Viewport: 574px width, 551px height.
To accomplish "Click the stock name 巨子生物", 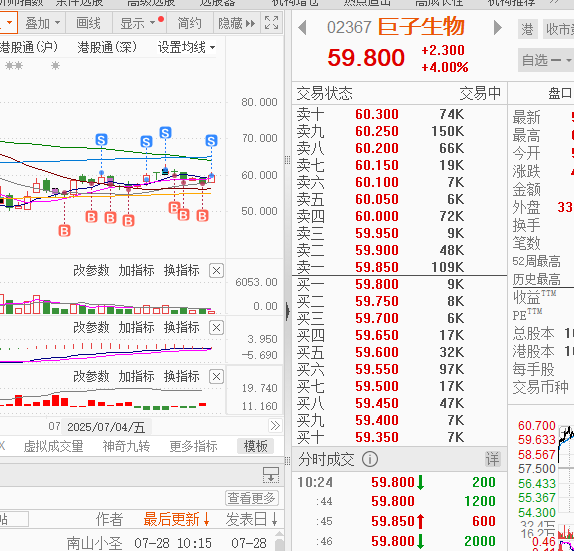I will [421, 27].
